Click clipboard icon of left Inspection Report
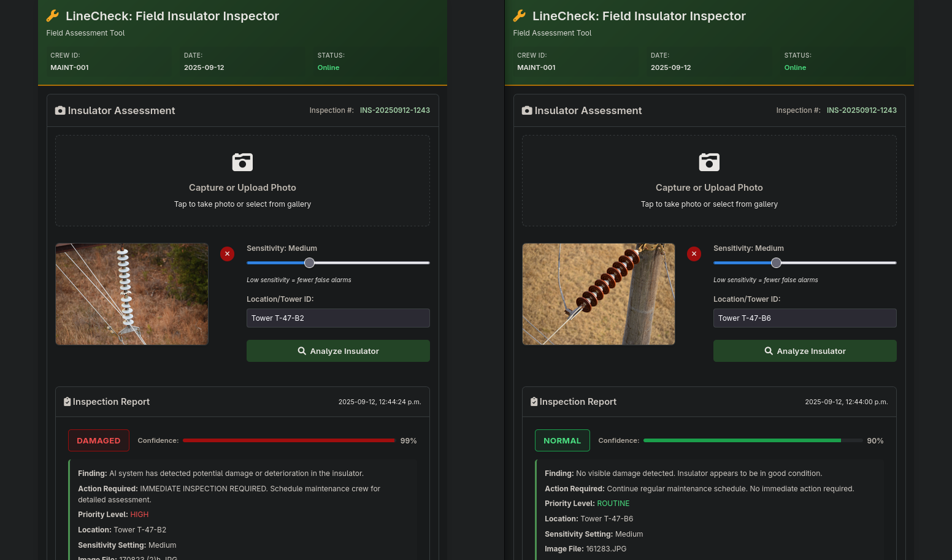This screenshot has width=952, height=560. (67, 402)
